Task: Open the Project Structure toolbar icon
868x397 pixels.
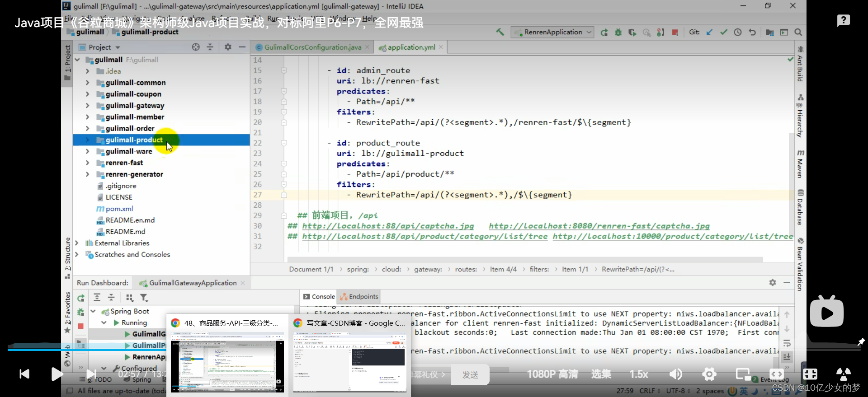Action: [x=770, y=32]
